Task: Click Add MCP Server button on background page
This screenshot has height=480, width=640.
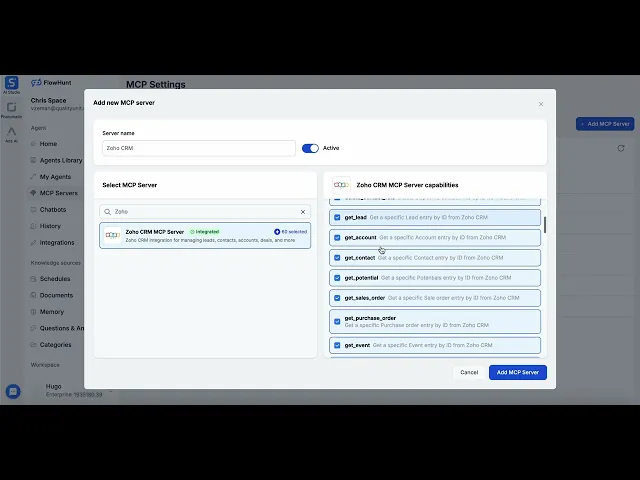Action: point(605,124)
